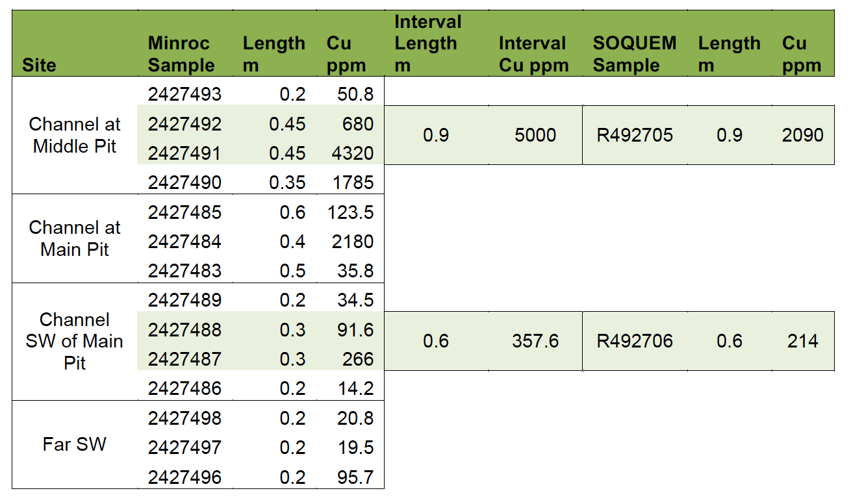Select length 0.35 for sample 2427490
The width and height of the screenshot is (851, 504).
coord(287,183)
